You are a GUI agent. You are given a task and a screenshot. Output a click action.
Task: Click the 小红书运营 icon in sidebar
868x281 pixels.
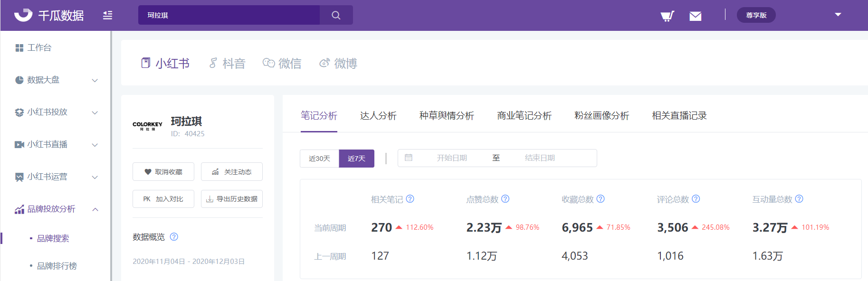19,177
